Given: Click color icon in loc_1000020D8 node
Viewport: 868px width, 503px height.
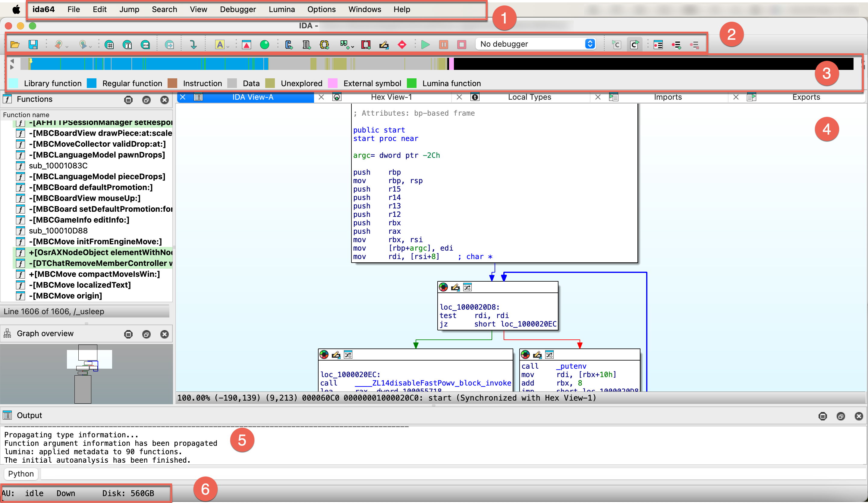Looking at the screenshot, I should tap(443, 287).
